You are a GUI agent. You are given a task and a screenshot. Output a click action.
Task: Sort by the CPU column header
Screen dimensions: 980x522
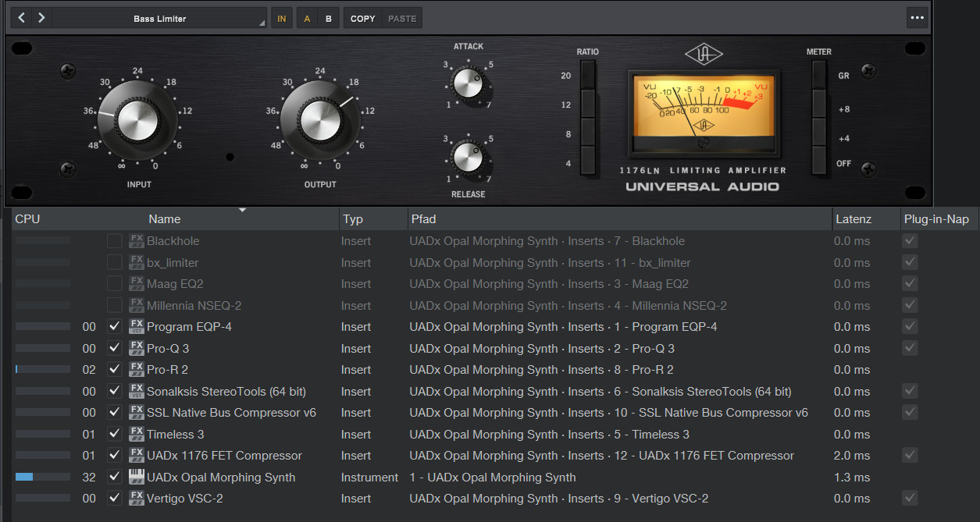click(28, 219)
